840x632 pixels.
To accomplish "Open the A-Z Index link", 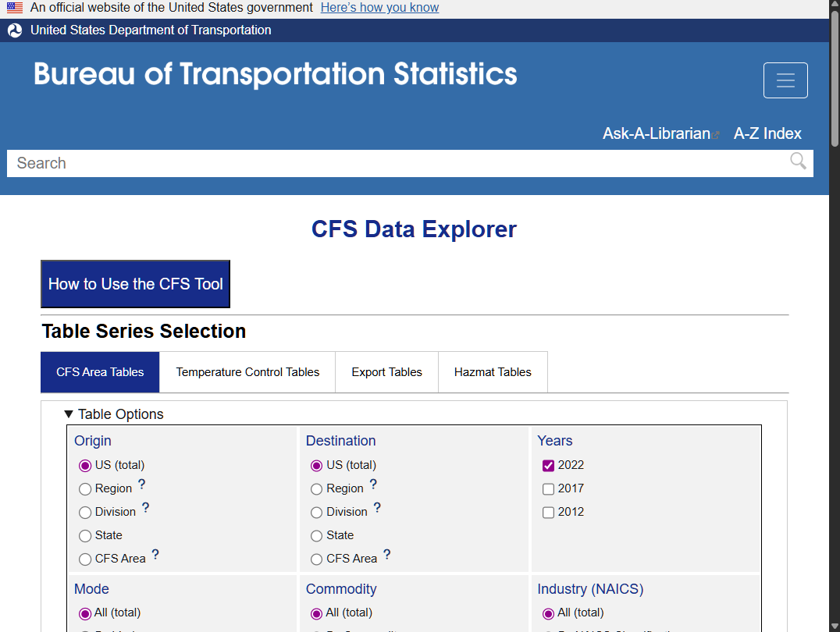I will click(767, 133).
